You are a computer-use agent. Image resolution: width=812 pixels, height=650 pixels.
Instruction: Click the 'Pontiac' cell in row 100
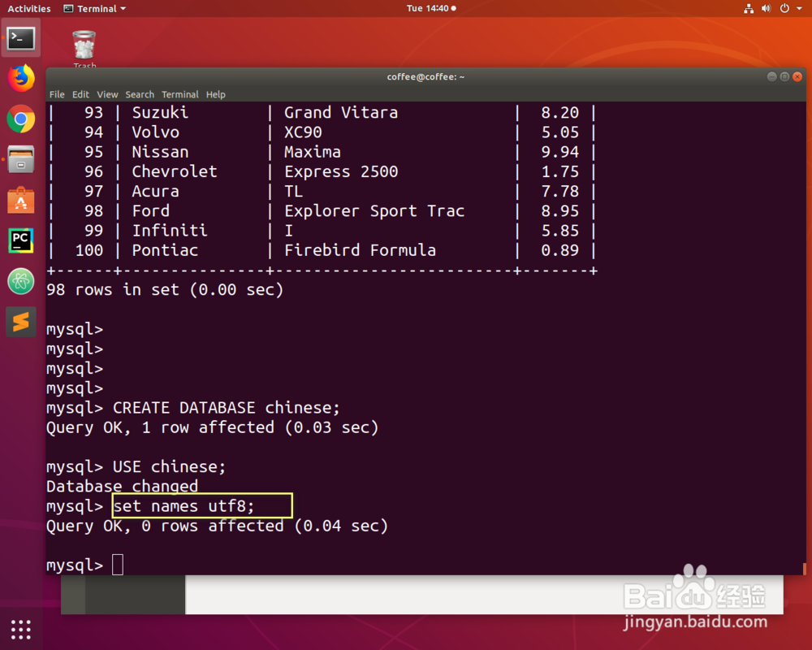(x=165, y=250)
